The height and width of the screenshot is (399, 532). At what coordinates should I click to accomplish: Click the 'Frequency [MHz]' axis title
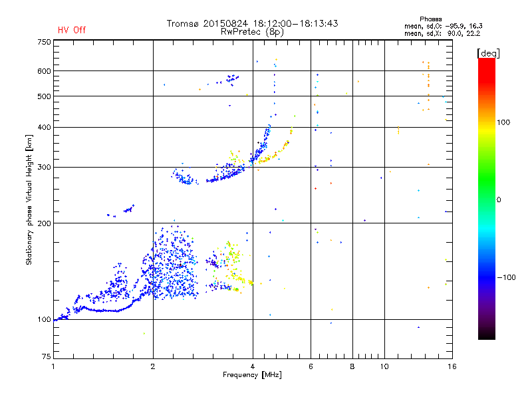pos(252,375)
